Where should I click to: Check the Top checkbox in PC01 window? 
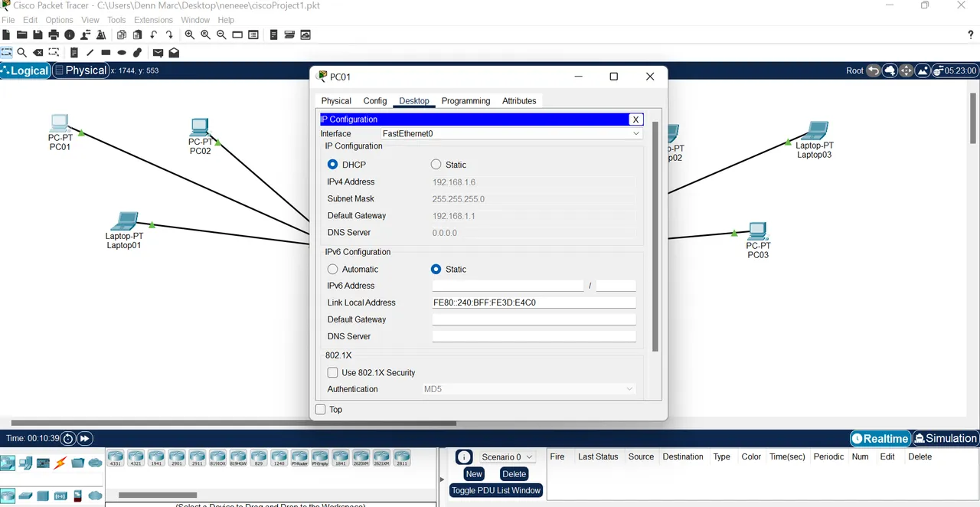coord(321,410)
